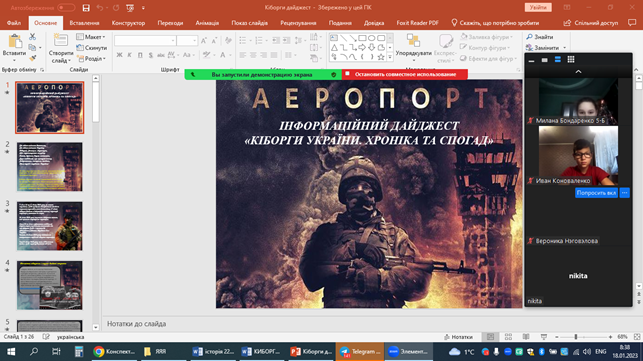This screenshot has width=643, height=361.
Task: Select the rectangle shape in shapes gallery
Action: pos(362,38)
